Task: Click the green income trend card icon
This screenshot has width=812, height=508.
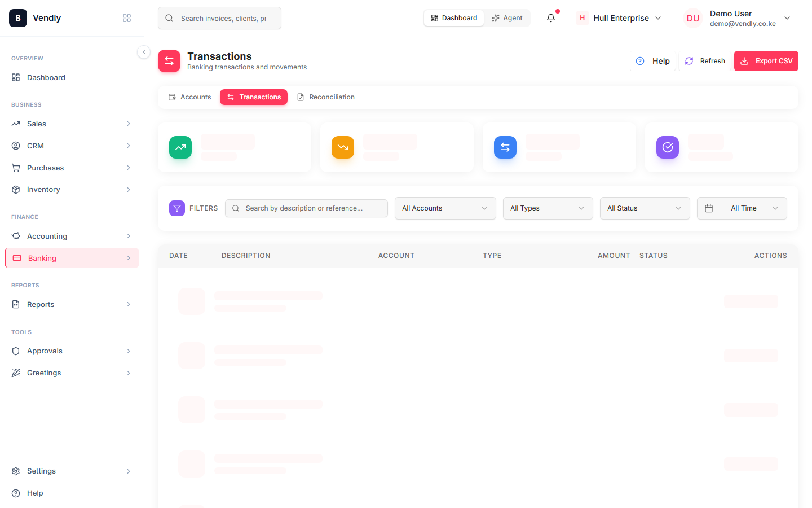Action: click(x=180, y=147)
